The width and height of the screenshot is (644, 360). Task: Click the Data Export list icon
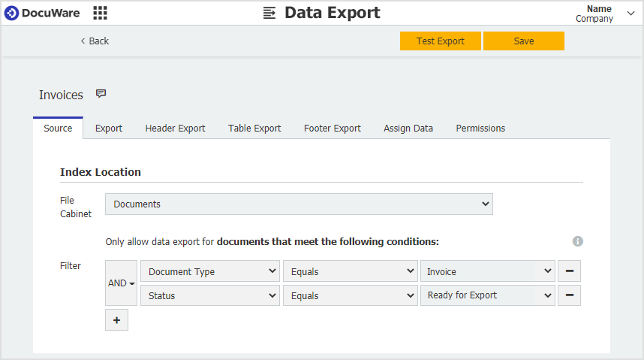pyautogui.click(x=270, y=13)
